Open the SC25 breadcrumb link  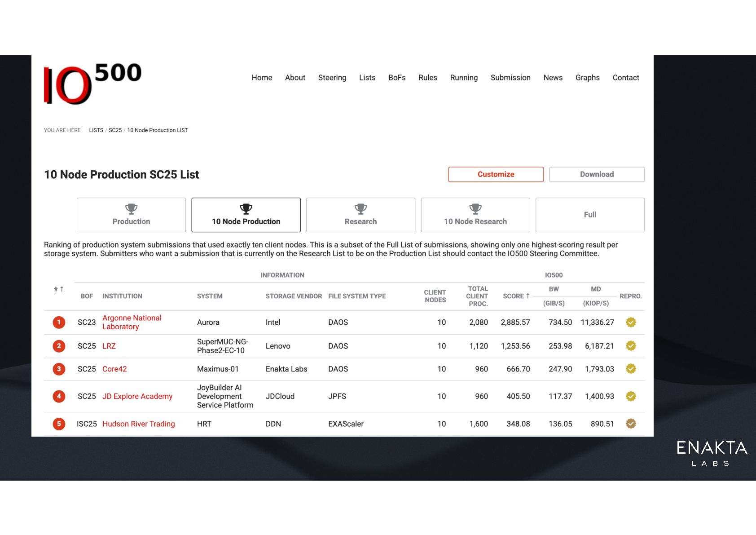pyautogui.click(x=115, y=130)
